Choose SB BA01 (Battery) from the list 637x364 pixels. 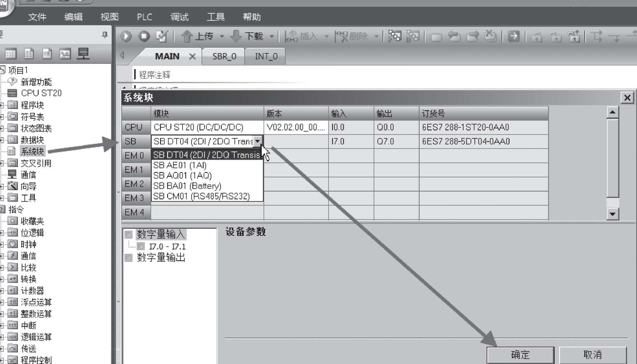207,186
